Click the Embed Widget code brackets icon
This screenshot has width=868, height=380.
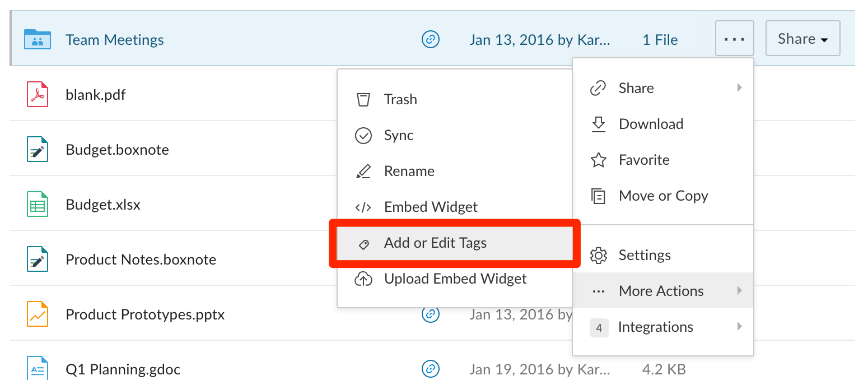363,207
